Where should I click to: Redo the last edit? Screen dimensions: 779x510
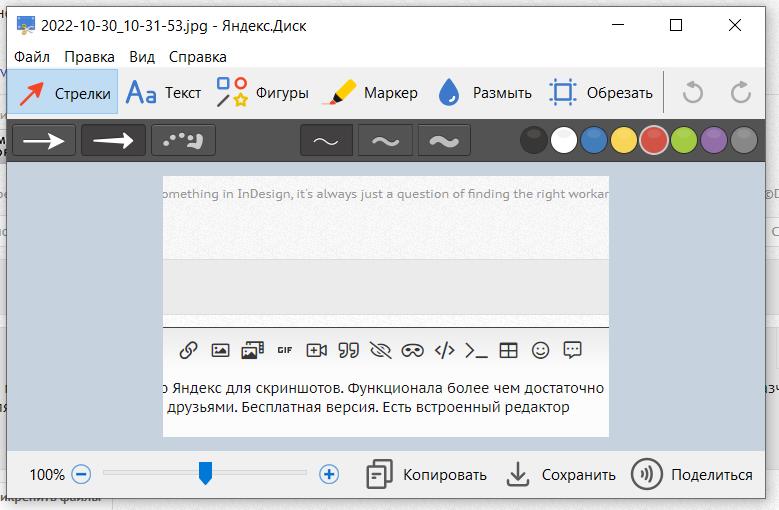(741, 92)
